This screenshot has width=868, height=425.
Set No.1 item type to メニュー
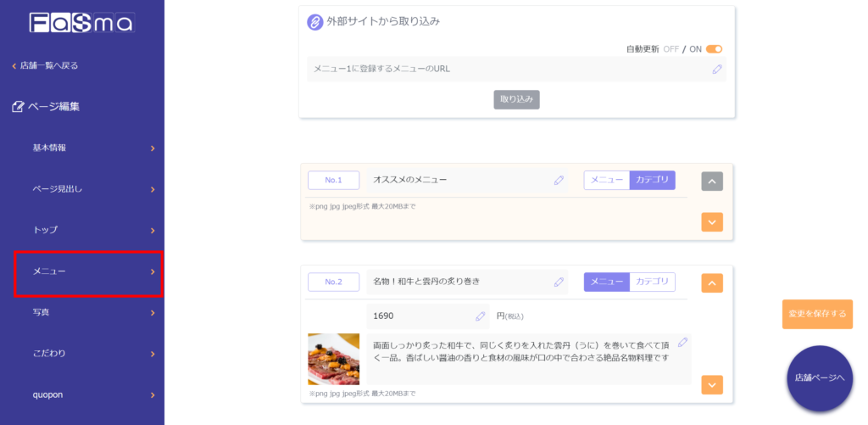click(606, 180)
